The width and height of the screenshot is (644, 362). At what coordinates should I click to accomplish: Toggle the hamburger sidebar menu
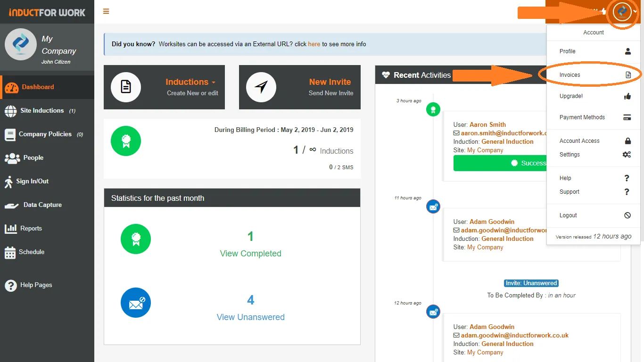[106, 11]
